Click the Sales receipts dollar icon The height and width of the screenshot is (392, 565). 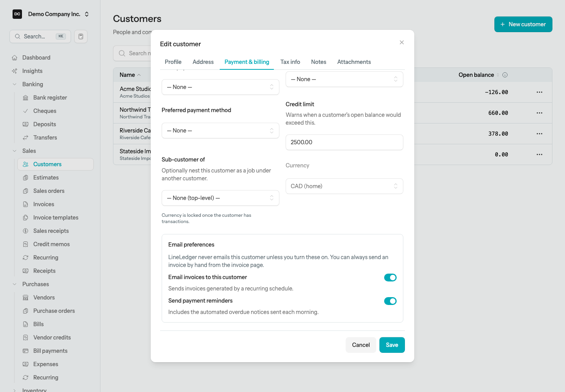click(x=26, y=231)
